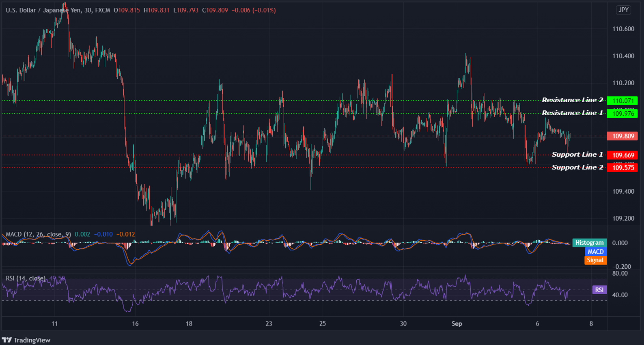Click the orange Signal legend tag
The width and height of the screenshot is (644, 345).
pyautogui.click(x=595, y=260)
